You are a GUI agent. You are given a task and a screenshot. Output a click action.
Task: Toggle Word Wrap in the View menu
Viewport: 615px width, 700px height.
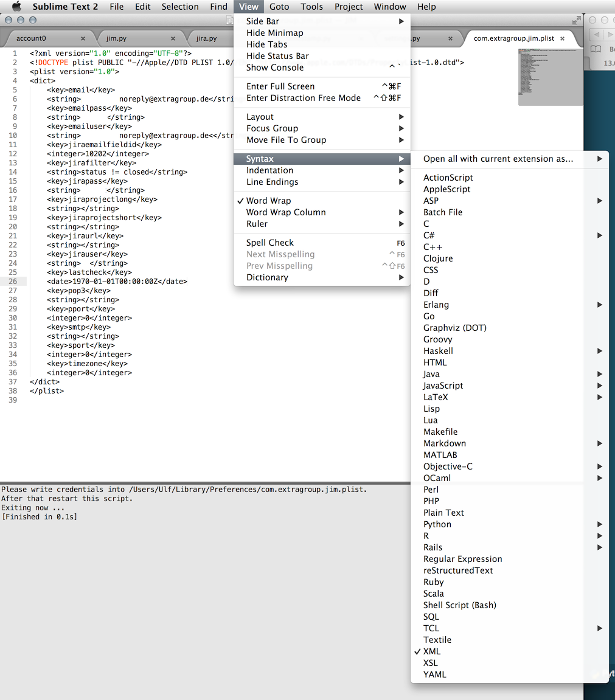point(268,201)
